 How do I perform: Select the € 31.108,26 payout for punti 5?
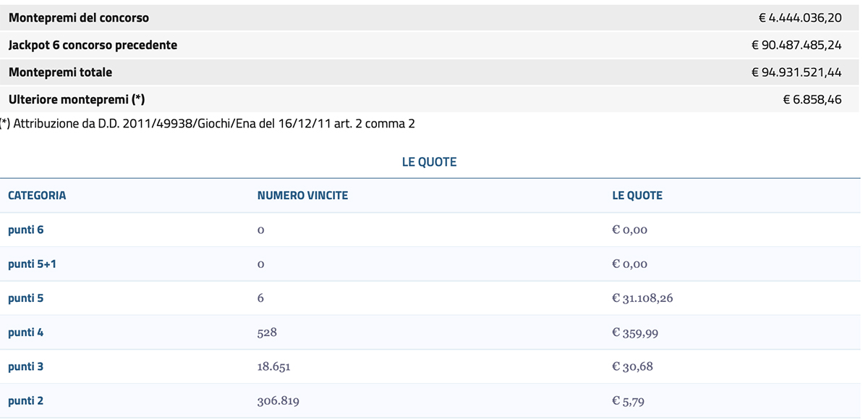click(x=642, y=298)
